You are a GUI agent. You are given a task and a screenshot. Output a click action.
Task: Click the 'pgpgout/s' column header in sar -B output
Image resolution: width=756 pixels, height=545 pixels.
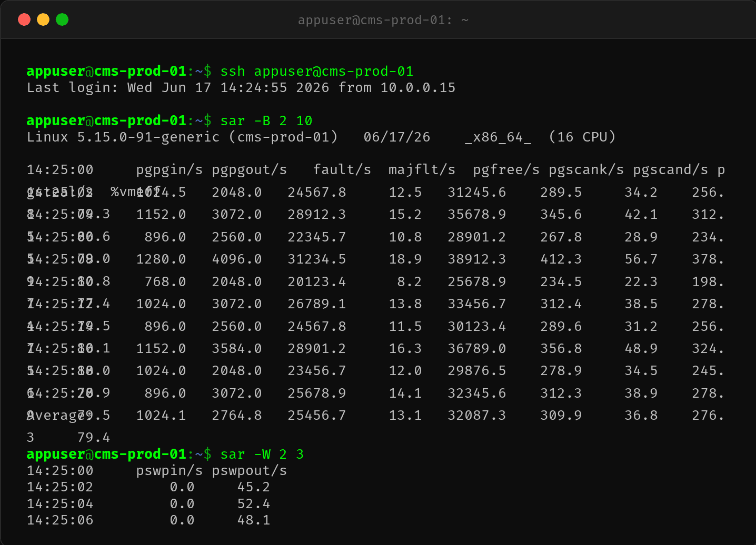click(x=250, y=169)
